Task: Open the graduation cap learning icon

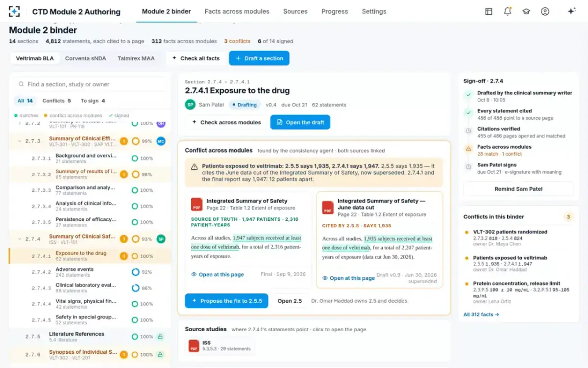Action: [526, 11]
